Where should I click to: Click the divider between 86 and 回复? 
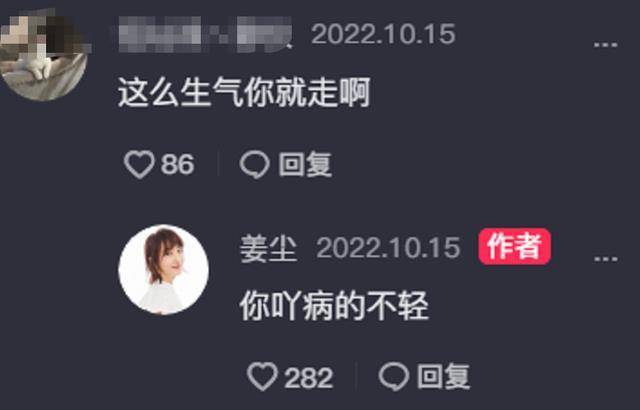(x=218, y=164)
